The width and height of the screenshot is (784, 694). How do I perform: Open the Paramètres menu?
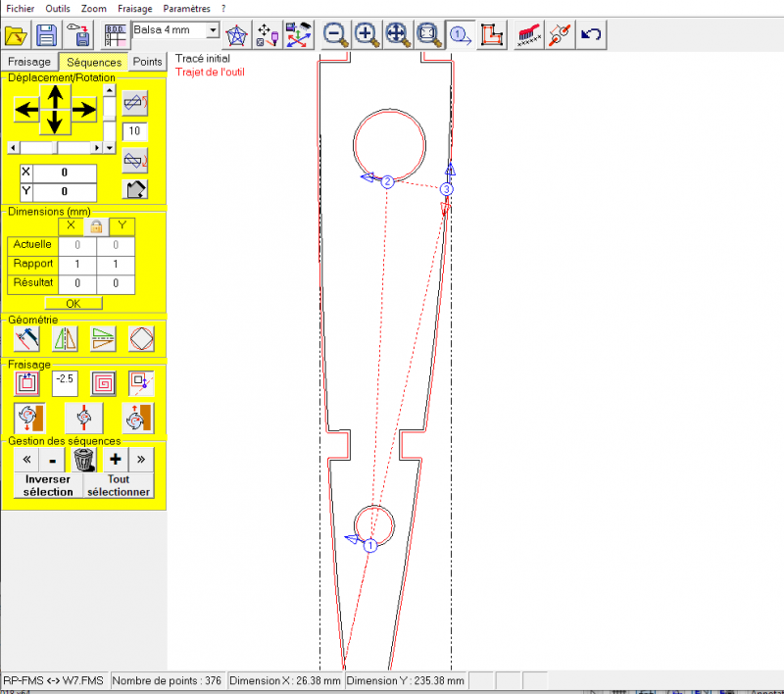(x=186, y=9)
